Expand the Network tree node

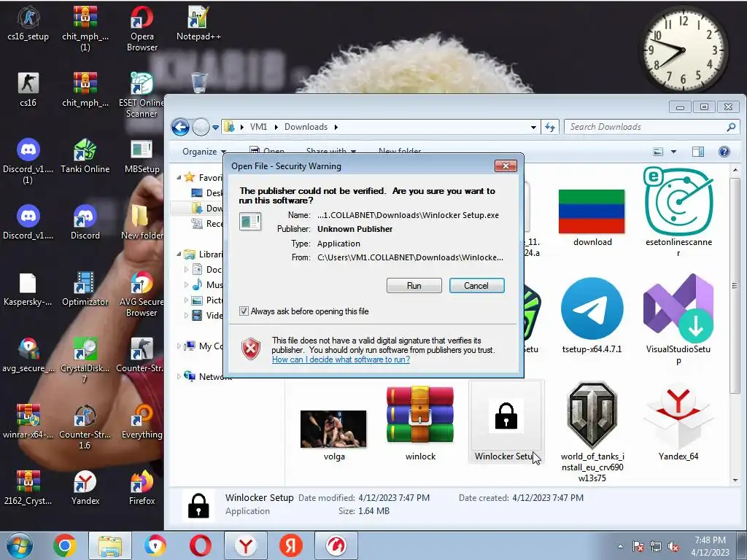(x=179, y=377)
